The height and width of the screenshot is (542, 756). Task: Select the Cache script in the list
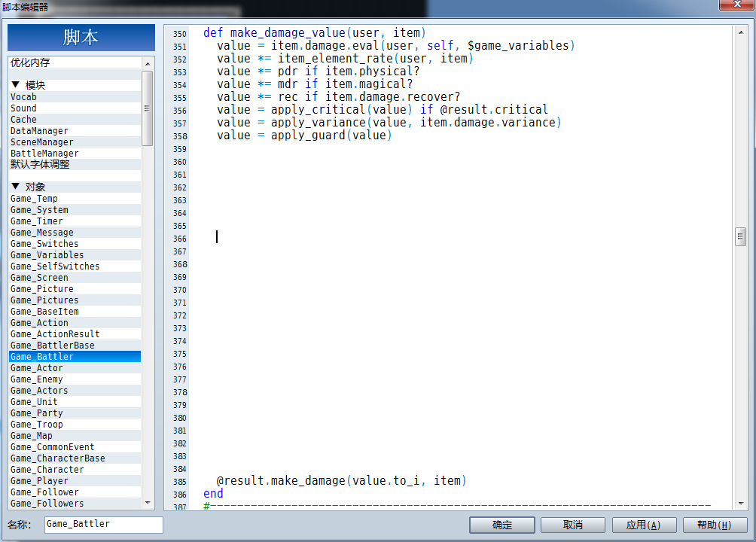75,120
